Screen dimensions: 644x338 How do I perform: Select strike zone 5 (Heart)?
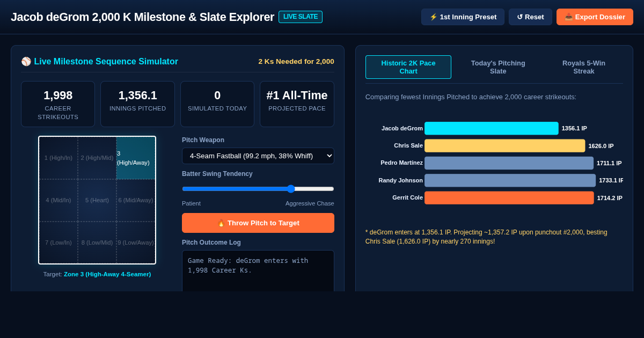point(97,200)
